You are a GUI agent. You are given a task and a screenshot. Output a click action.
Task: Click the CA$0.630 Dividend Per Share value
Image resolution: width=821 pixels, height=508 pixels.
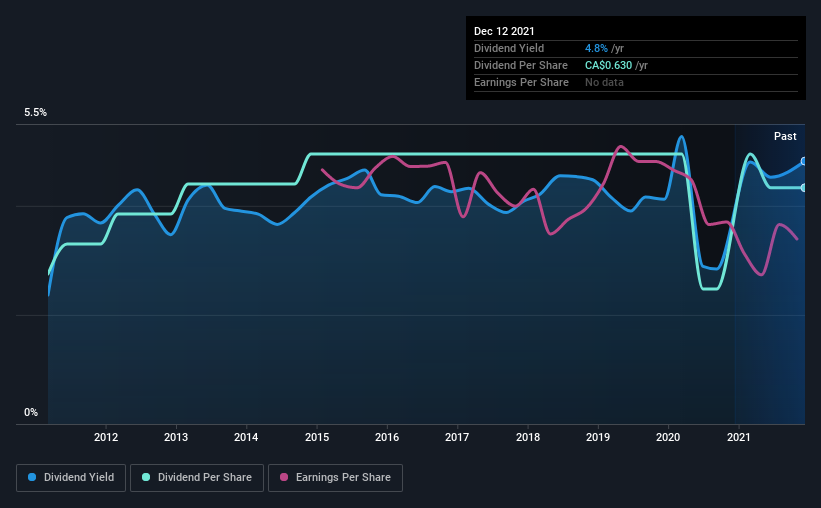point(608,65)
